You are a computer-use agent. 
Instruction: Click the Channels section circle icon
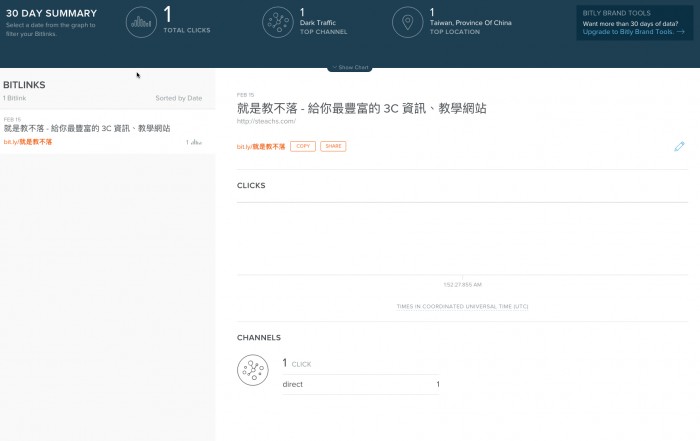[x=252, y=371]
